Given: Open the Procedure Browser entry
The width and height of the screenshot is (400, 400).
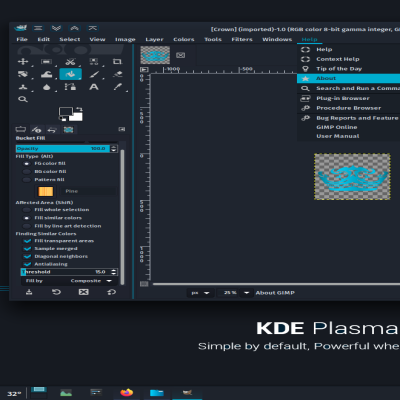Looking at the screenshot, I should [348, 108].
